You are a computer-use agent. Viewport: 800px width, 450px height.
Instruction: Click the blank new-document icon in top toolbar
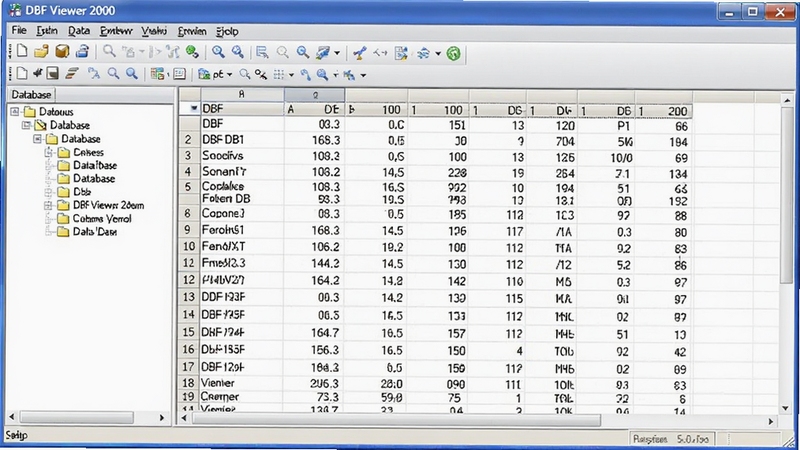click(22, 52)
